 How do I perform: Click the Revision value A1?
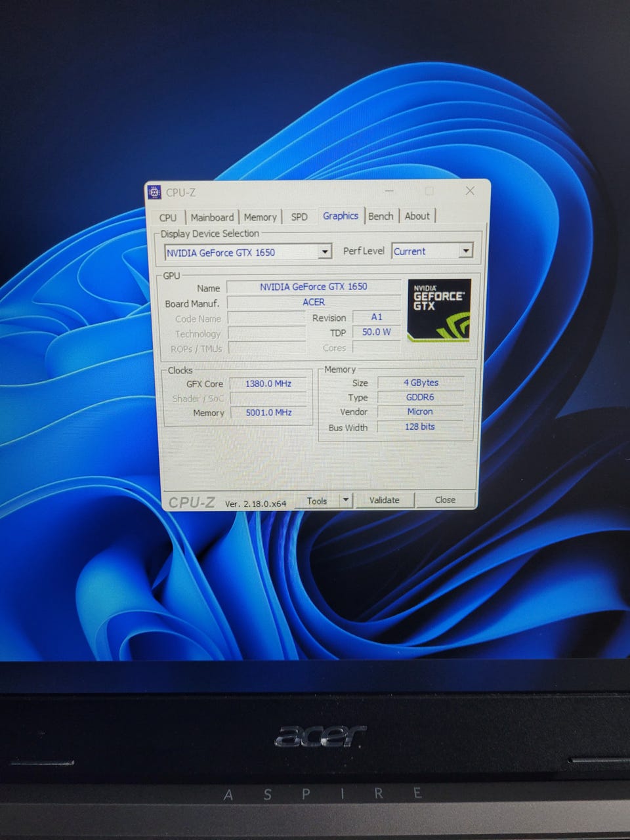(377, 316)
